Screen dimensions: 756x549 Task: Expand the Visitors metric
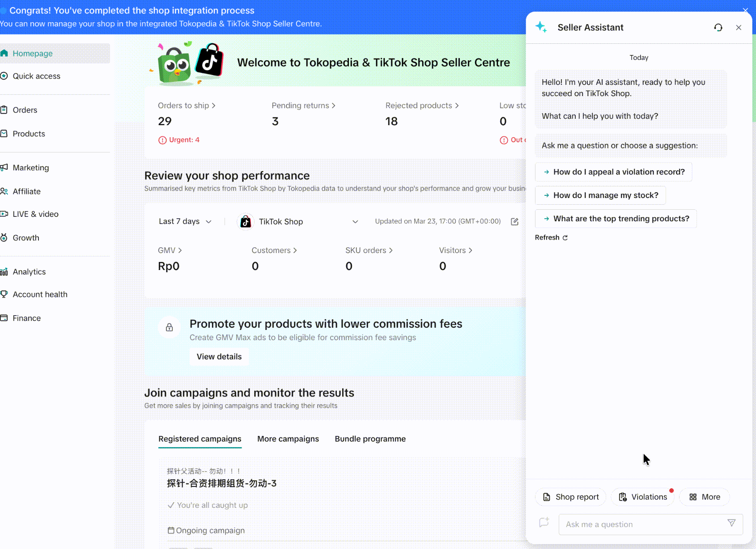point(455,250)
